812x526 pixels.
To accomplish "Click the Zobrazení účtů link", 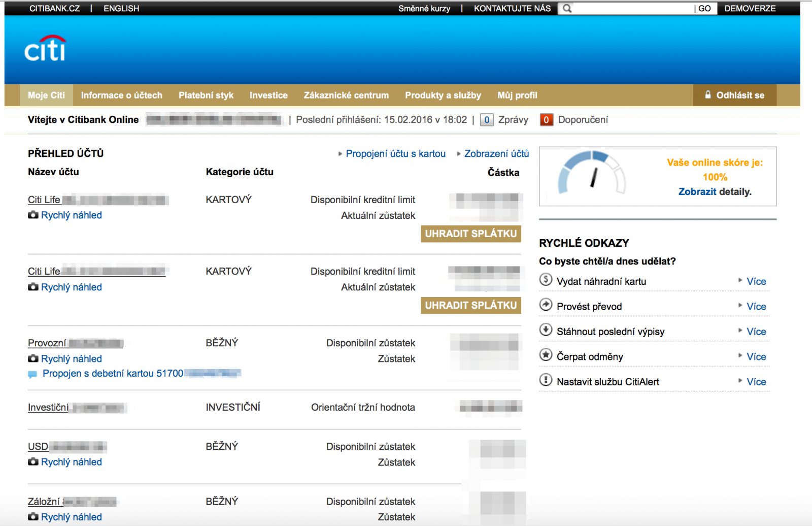I will 497,154.
